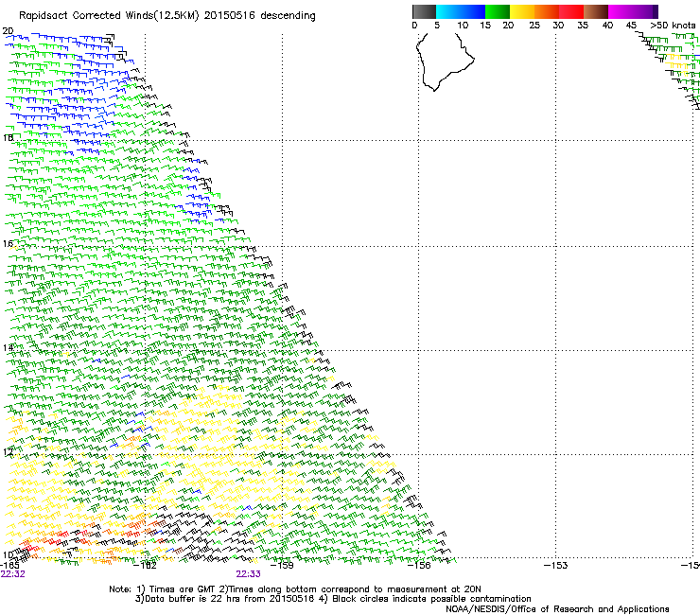
Task: Click the longitude label '-162'
Action: point(146,565)
